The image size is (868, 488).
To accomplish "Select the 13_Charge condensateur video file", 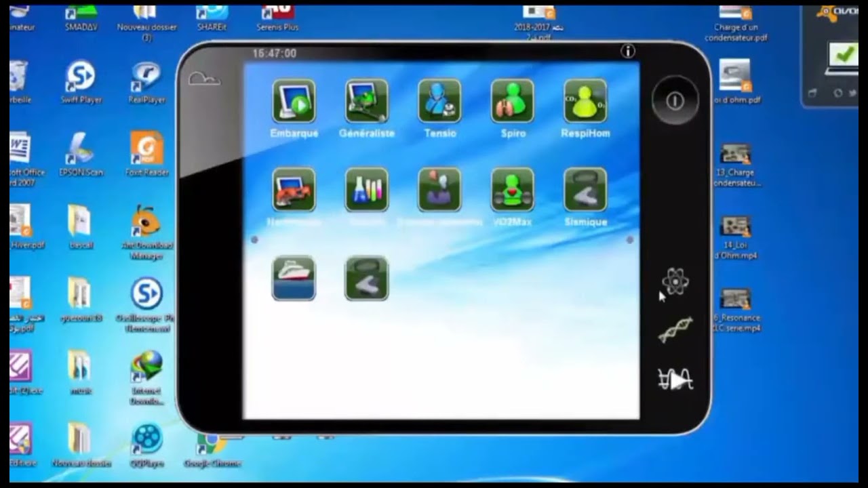I will [x=736, y=165].
